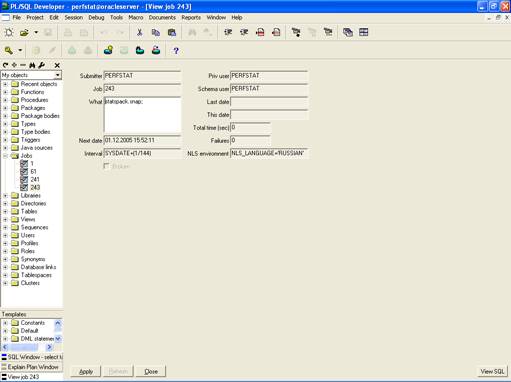
Task: Switch to SQL Window in window list
Action: pyautogui.click(x=32, y=357)
